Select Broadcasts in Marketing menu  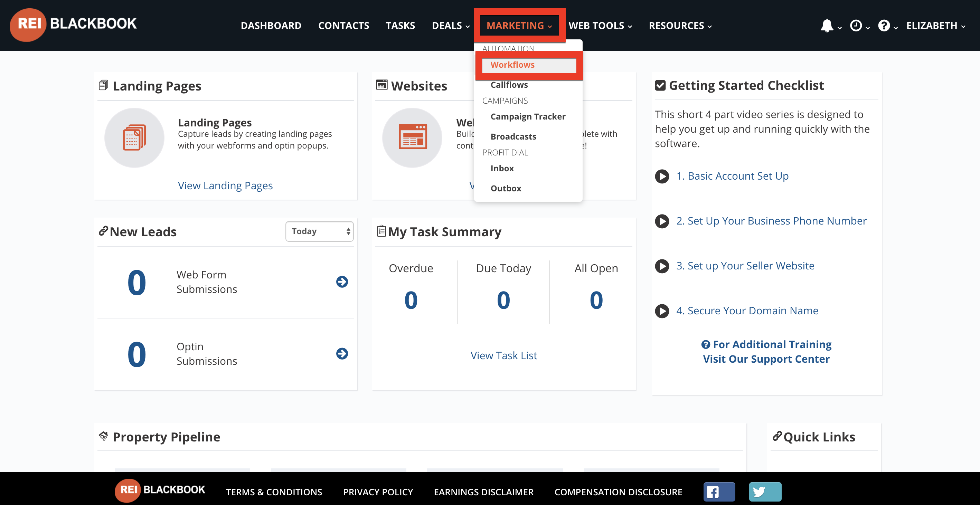[513, 136]
